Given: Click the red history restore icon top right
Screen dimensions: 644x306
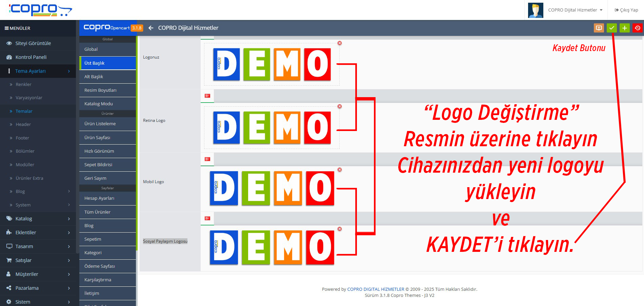Looking at the screenshot, I should 638,28.
